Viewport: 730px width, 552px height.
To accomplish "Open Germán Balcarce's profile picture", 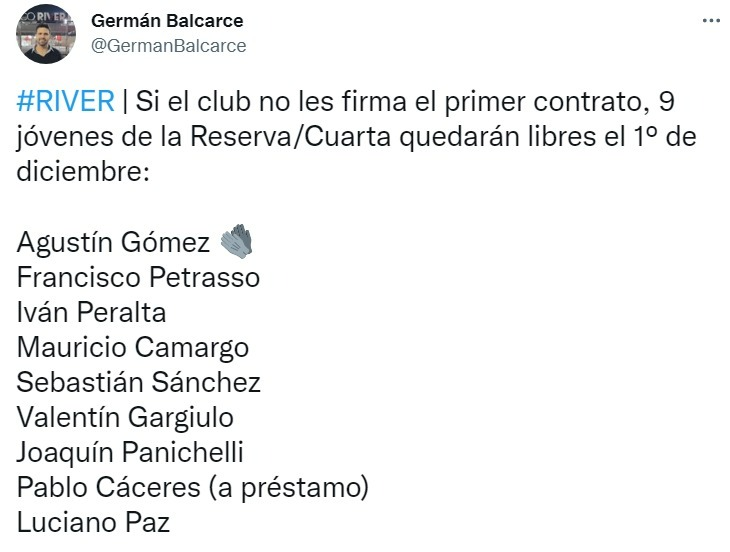I will tap(46, 34).
